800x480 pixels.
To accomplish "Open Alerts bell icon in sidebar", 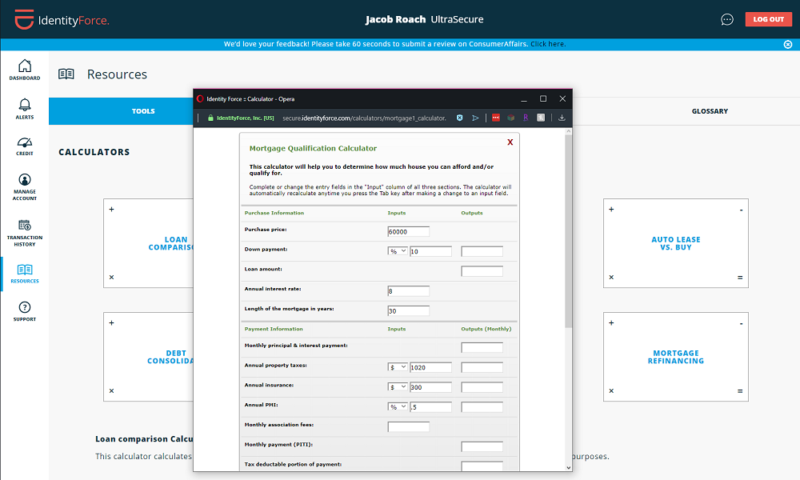I will (24, 107).
